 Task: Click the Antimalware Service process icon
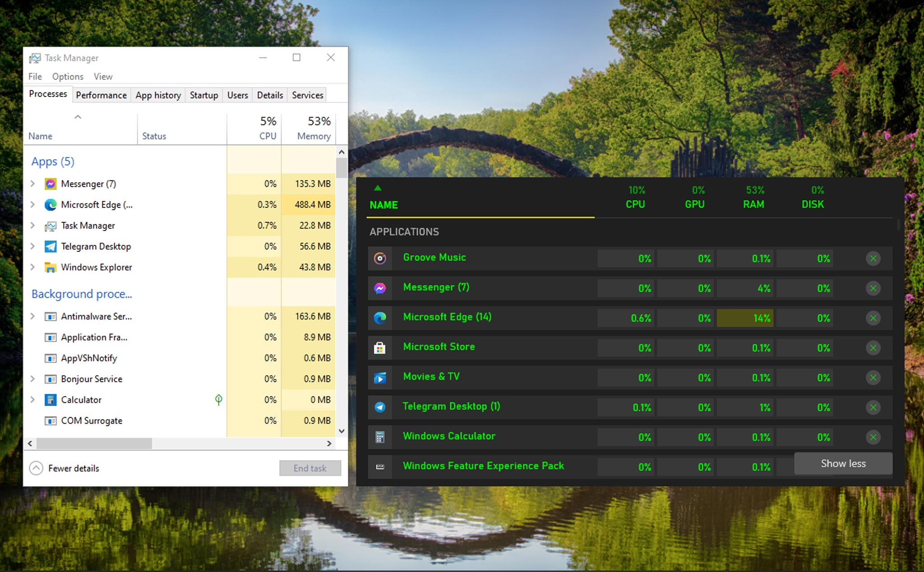[50, 316]
